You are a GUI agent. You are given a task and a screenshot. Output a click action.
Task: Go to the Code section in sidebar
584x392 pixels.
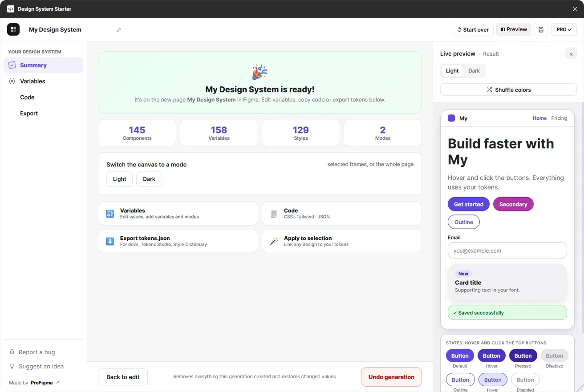click(43, 97)
